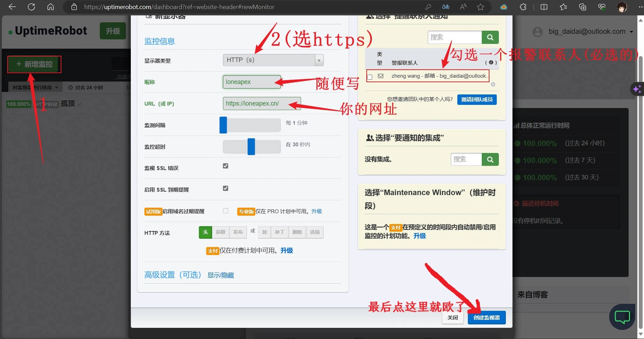Click the settings gear below alert contact
644x339 pixels.
pos(493,85)
